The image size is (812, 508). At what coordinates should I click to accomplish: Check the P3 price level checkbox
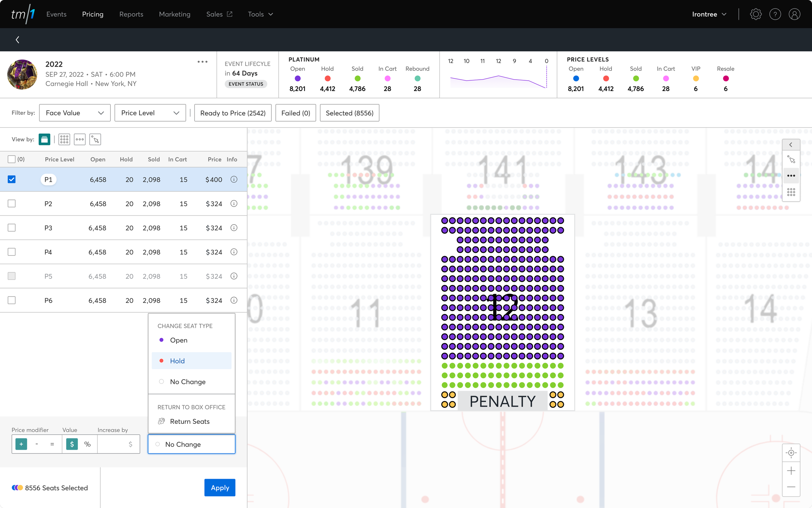[x=12, y=228]
